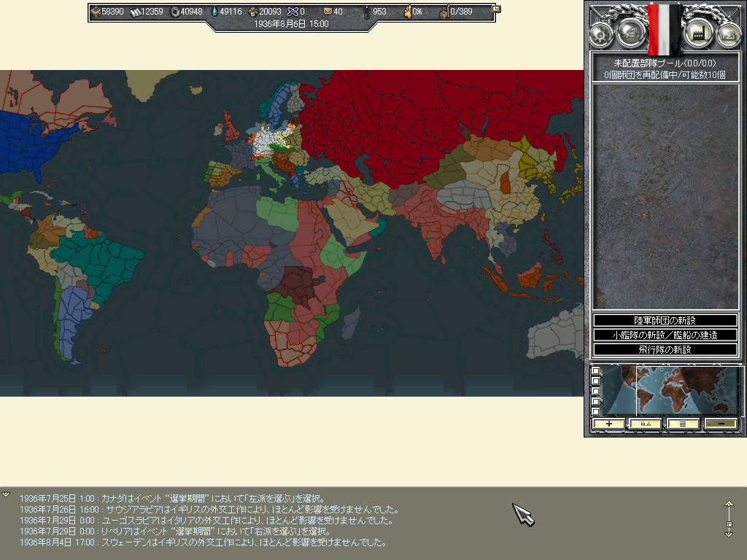
Task: Open the statistics bar-chart button under minimap
Action: pos(646,424)
